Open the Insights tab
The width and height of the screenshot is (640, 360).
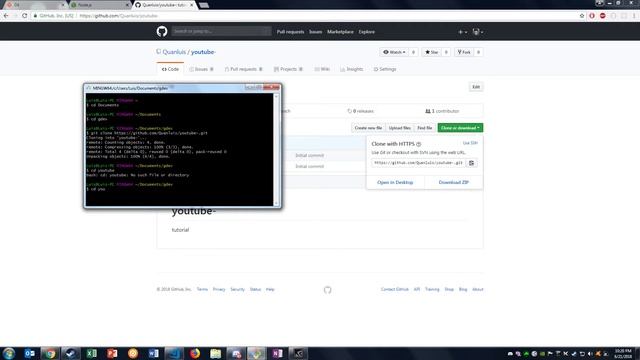pyautogui.click(x=351, y=69)
